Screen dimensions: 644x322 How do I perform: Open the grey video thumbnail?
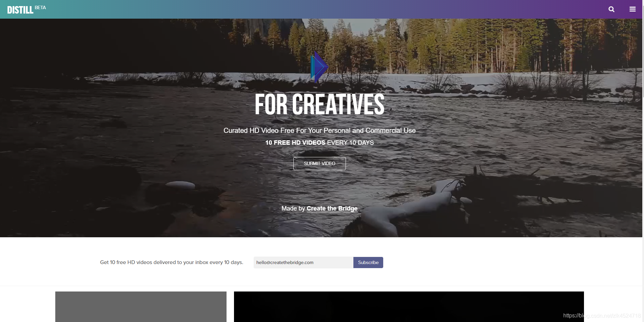(x=141, y=307)
